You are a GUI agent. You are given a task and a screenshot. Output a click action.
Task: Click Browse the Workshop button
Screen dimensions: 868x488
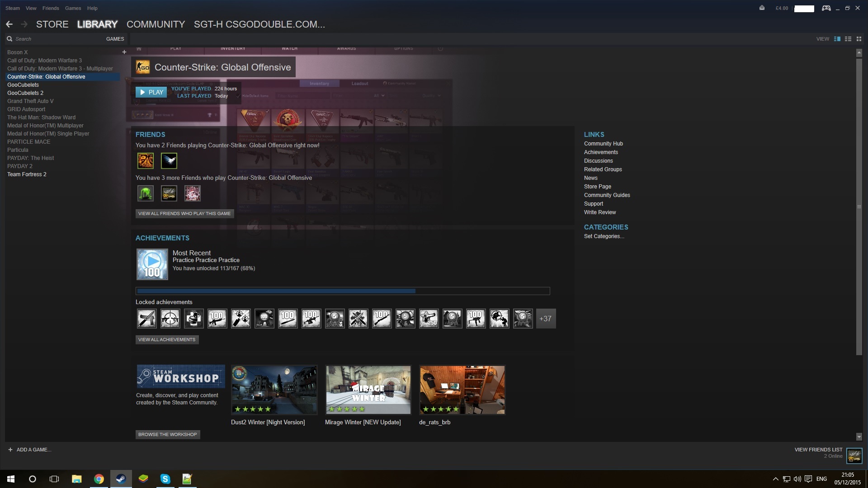(168, 435)
